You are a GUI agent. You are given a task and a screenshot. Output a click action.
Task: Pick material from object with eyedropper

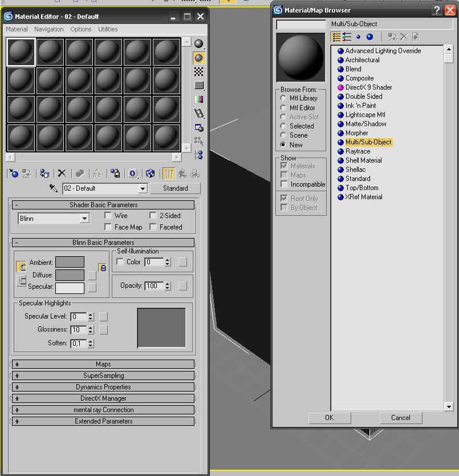54,188
